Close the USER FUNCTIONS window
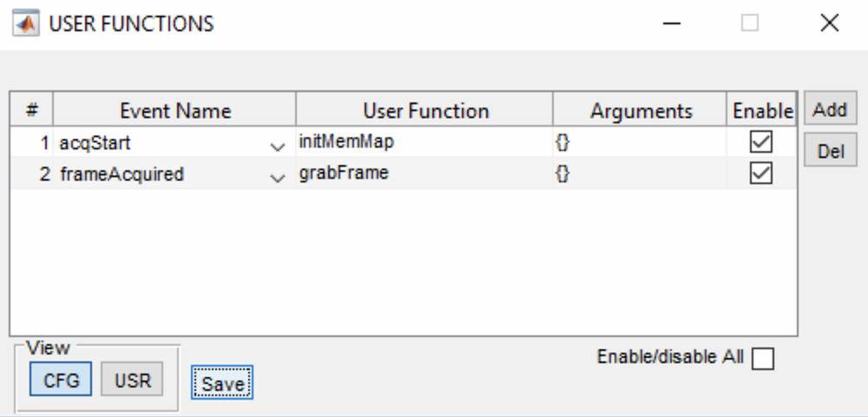Screen dimensions: 868x417 [829, 23]
